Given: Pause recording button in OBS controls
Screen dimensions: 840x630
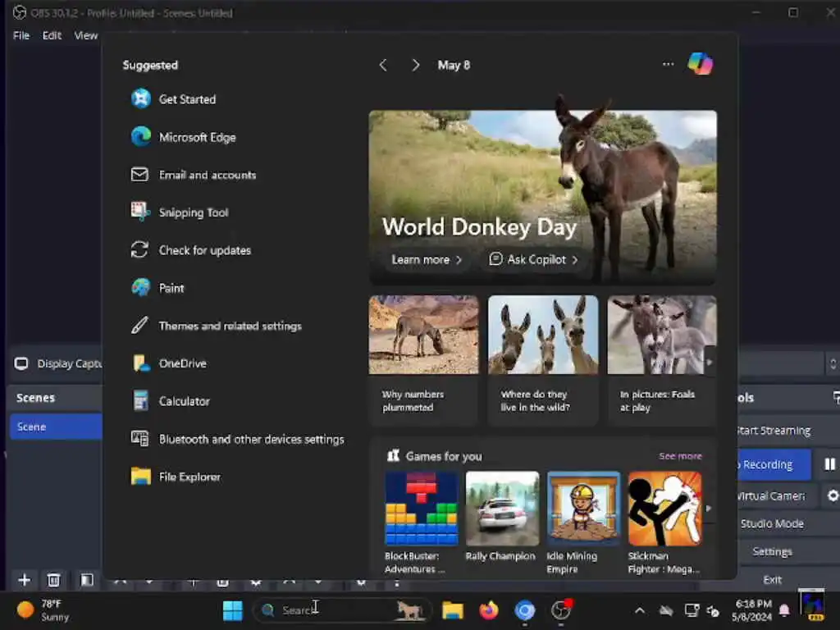Looking at the screenshot, I should pyautogui.click(x=829, y=464).
